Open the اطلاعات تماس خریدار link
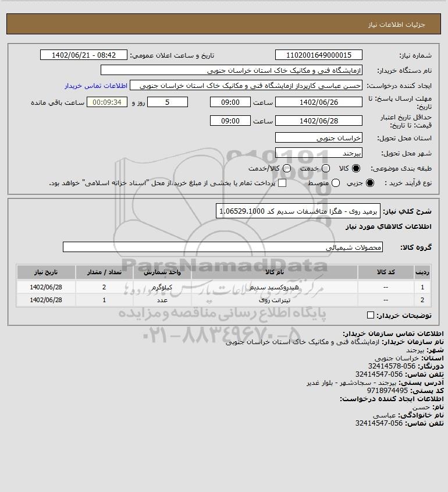Viewport: 448px width, 492px height. click(96, 86)
